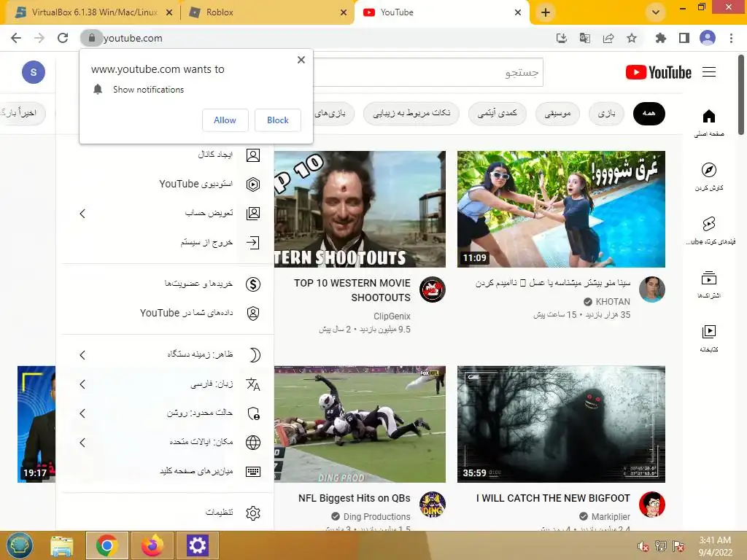
Task: Open file explorer from the taskbar
Action: (62, 545)
